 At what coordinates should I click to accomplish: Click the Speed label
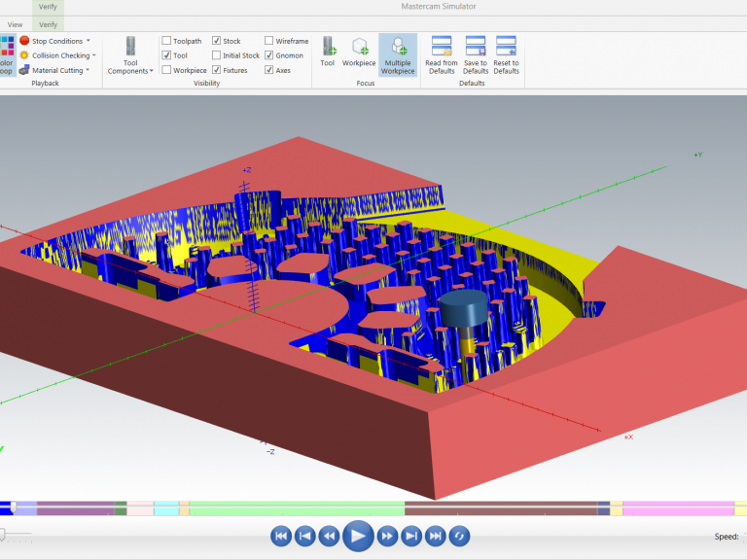(727, 537)
